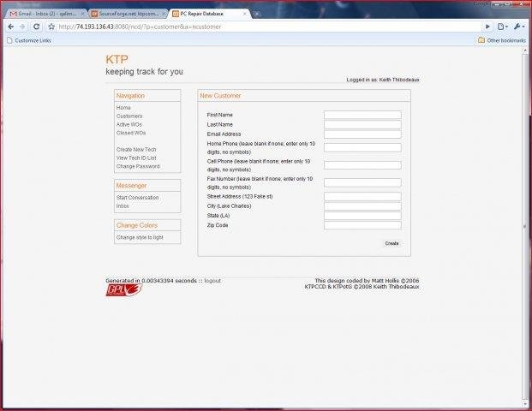Click the 'Messenger' panel heading
The image size is (532, 411).
pos(131,186)
